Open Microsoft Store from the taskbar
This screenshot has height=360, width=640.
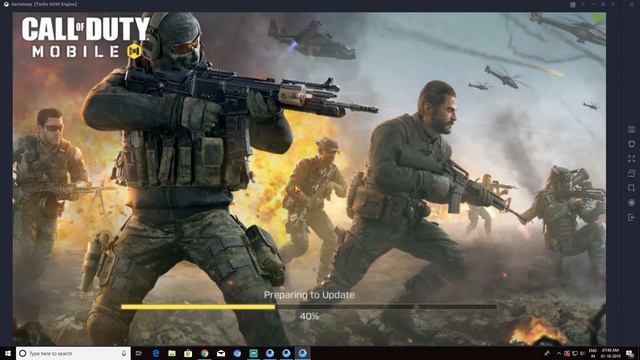[188, 353]
